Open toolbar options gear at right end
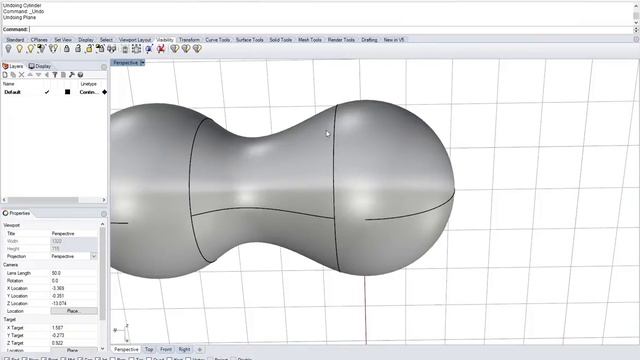This screenshot has height=360, width=640. tap(636, 39)
